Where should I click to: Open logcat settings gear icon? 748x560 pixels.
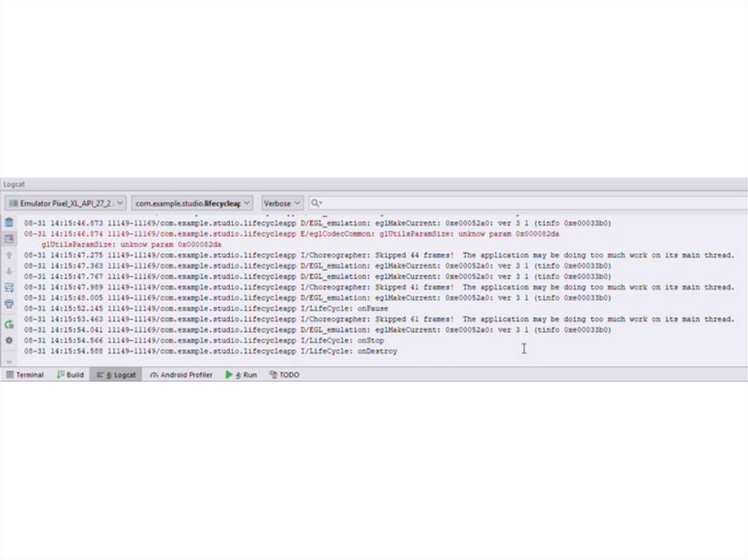[9, 340]
